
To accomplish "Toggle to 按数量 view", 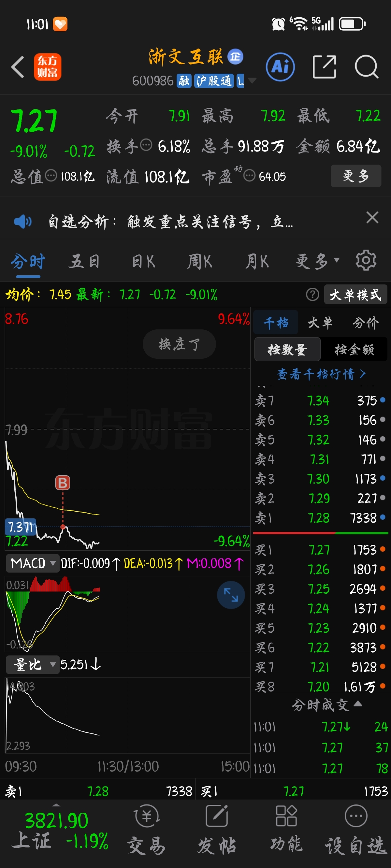I will coord(287,349).
